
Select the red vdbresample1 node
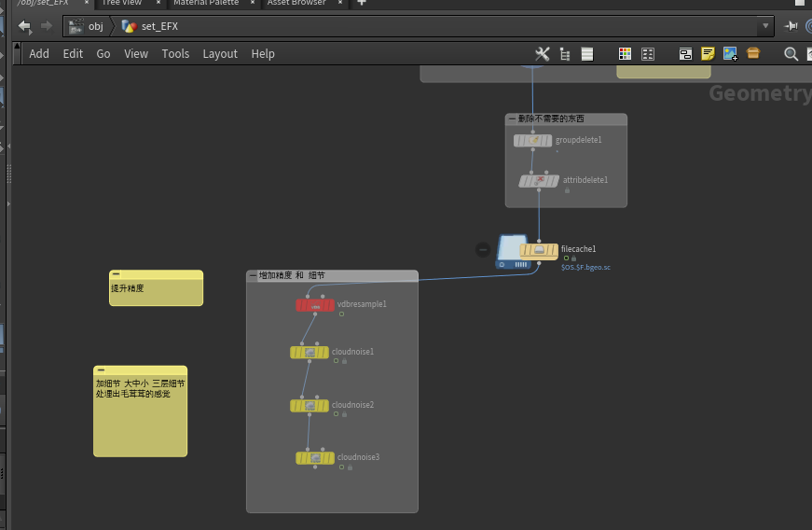pos(315,306)
